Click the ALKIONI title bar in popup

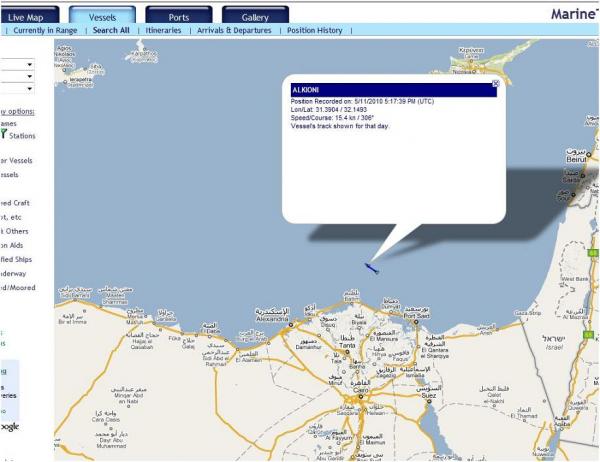pyautogui.click(x=390, y=91)
